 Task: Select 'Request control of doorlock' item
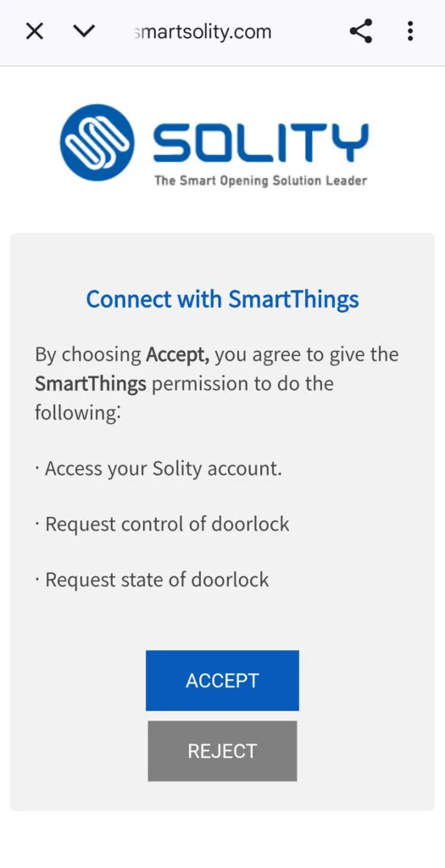tap(162, 524)
